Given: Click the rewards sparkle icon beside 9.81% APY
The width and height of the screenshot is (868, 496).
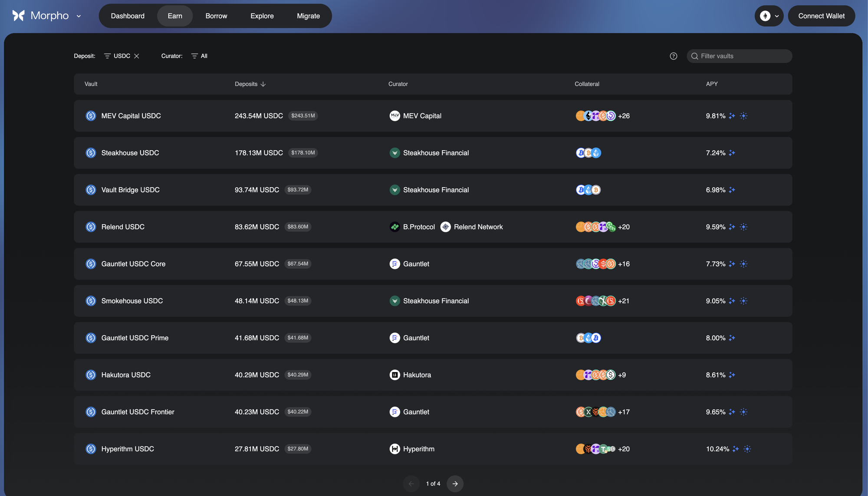Looking at the screenshot, I should coord(732,116).
